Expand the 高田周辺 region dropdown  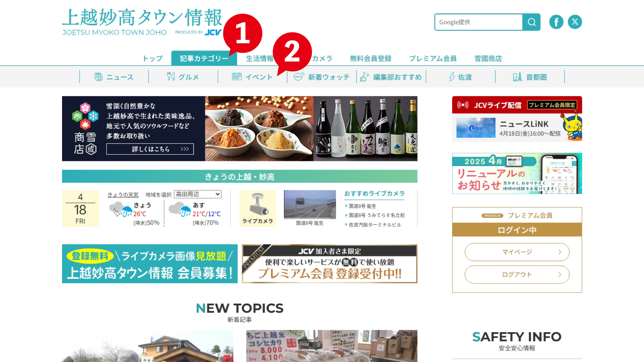coord(198,194)
